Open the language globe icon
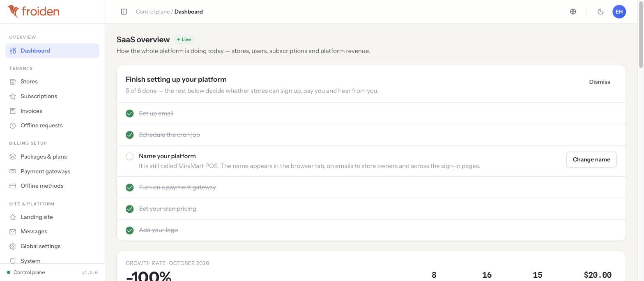This screenshot has height=281, width=644. [573, 12]
